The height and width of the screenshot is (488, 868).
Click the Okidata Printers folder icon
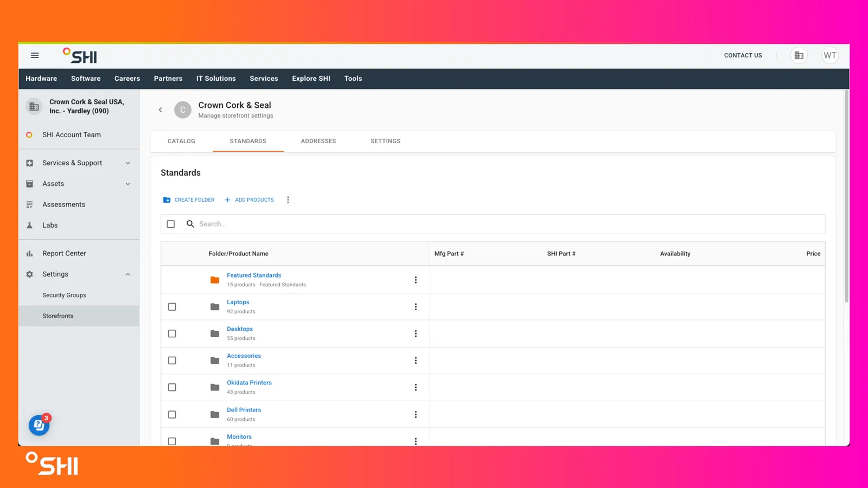[215, 387]
